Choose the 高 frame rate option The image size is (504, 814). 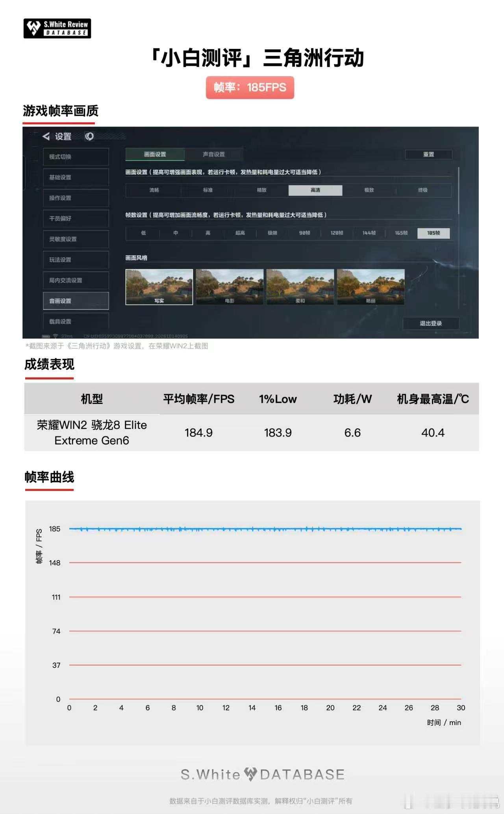tap(208, 233)
